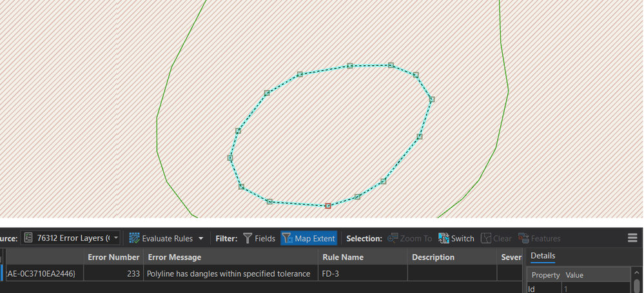Image resolution: width=644 pixels, height=293 pixels.
Task: Click Zoom To selection
Action: click(x=409, y=238)
